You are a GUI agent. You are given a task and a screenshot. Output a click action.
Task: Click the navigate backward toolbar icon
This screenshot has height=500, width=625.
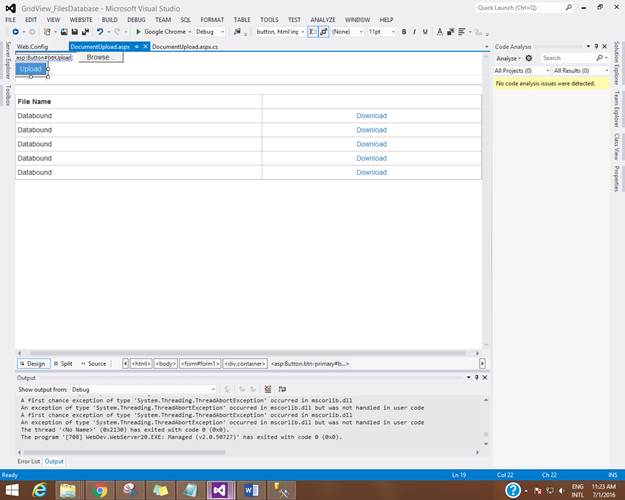(x=15, y=31)
